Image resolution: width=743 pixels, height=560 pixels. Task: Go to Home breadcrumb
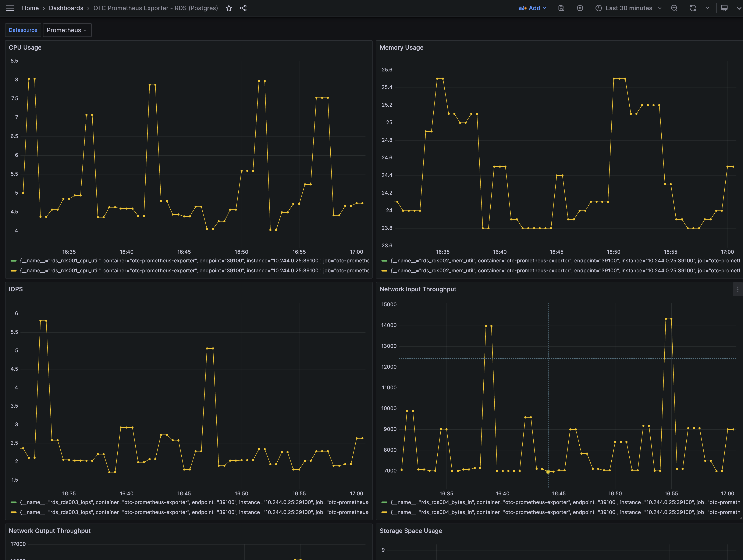coord(30,8)
